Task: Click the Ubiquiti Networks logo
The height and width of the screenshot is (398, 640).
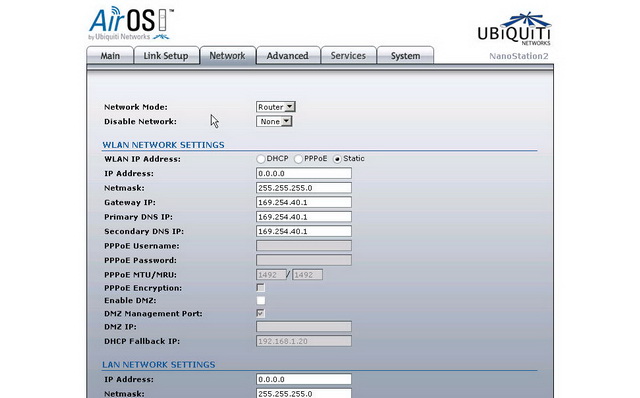Action: [x=514, y=29]
